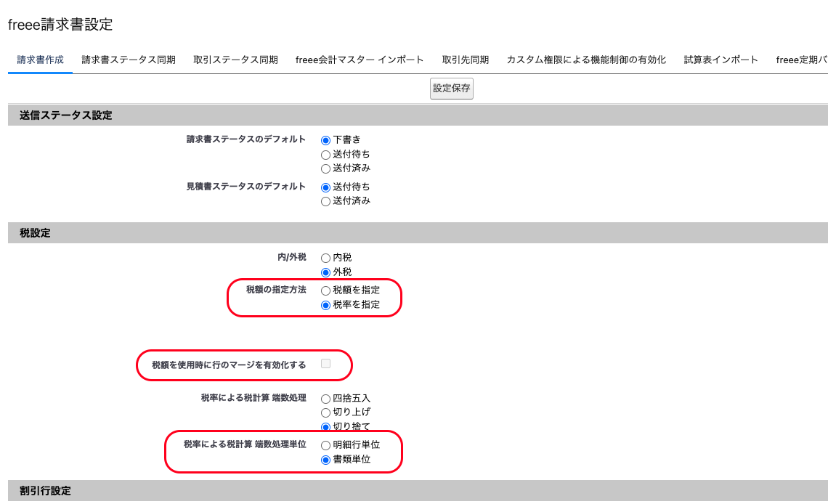Viewport: 828px width, 504px height.
Task: Select 送付待ち for 見積書ステータスのデフォルト
Action: tap(326, 187)
